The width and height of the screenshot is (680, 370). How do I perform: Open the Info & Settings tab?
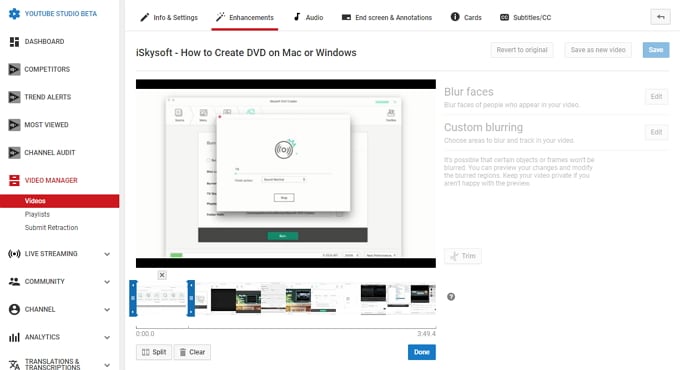169,17
